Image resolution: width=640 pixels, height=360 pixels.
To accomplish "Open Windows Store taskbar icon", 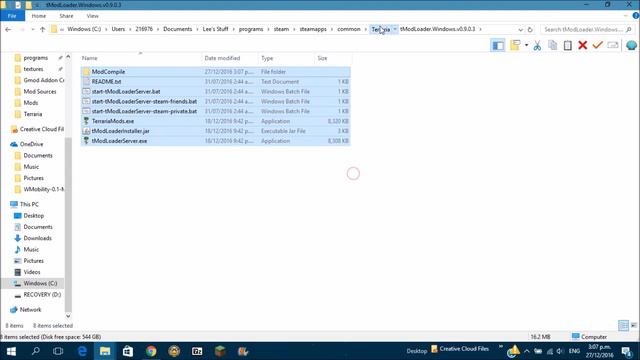I will (x=128, y=351).
